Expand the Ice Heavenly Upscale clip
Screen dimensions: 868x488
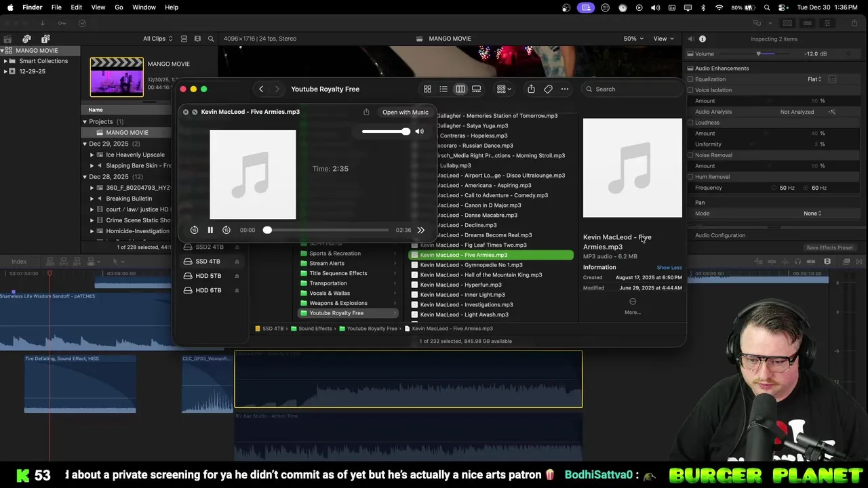coord(92,155)
